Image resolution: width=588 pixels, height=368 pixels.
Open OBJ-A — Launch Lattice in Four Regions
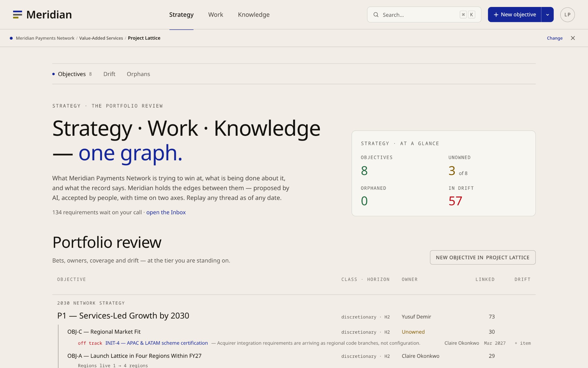tap(134, 356)
